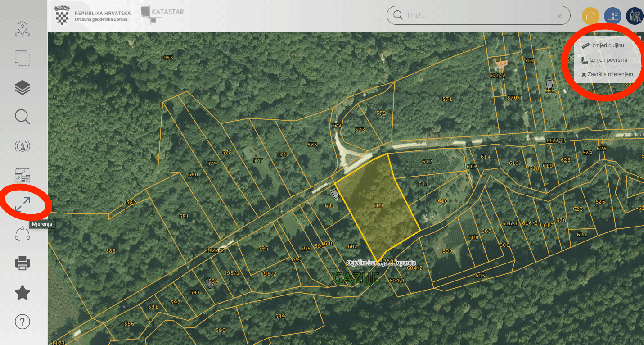Clear the search field with the X
The width and height of the screenshot is (644, 345).
559,16
